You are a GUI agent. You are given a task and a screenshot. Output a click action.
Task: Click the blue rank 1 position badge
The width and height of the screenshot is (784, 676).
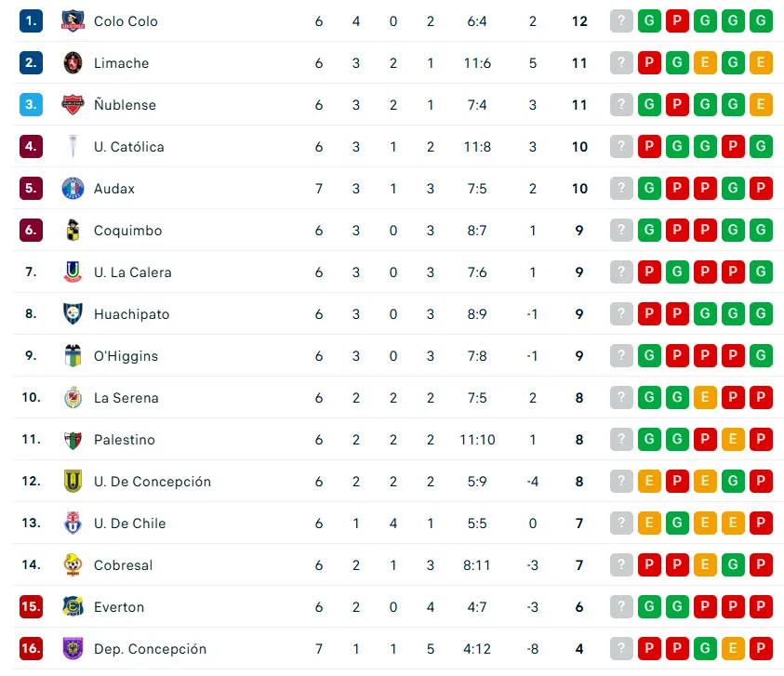31,20
